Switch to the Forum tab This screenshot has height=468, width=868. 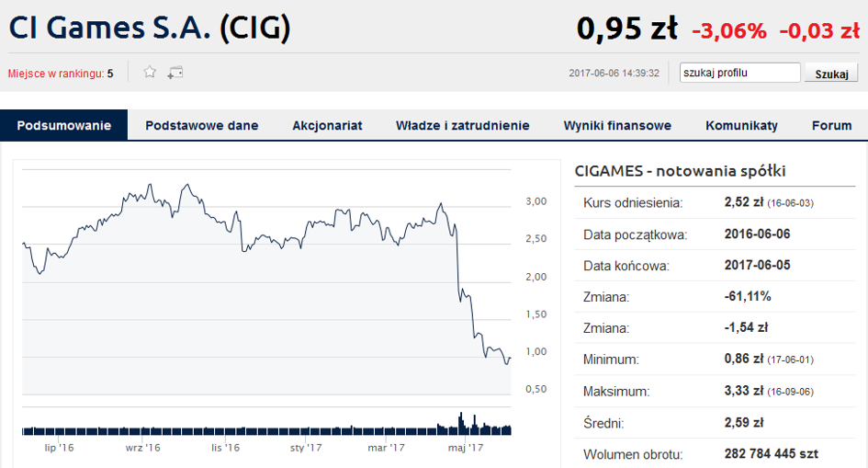click(831, 125)
